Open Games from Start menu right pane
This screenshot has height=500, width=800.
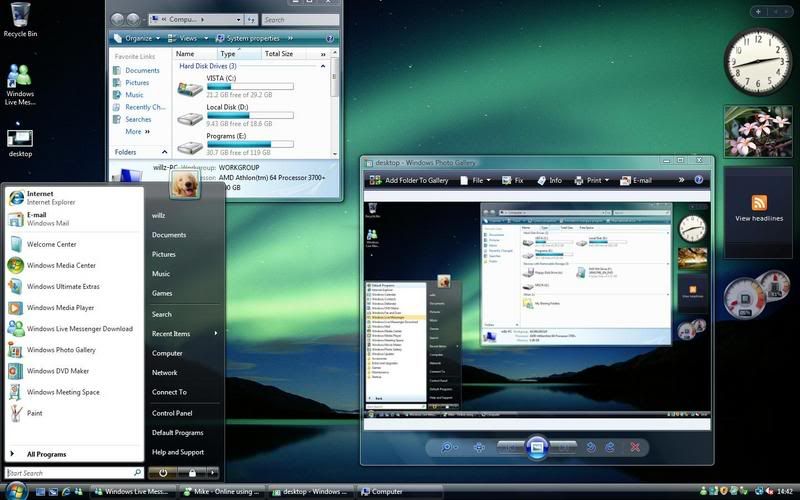(162, 293)
